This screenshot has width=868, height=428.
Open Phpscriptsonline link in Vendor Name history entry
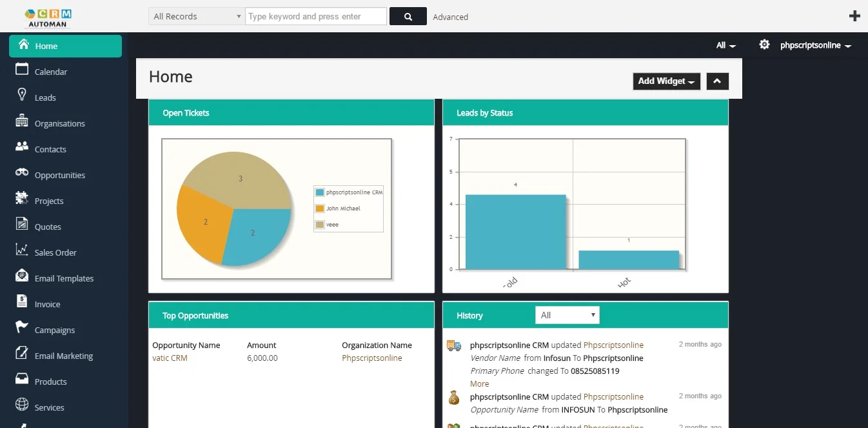click(613, 345)
